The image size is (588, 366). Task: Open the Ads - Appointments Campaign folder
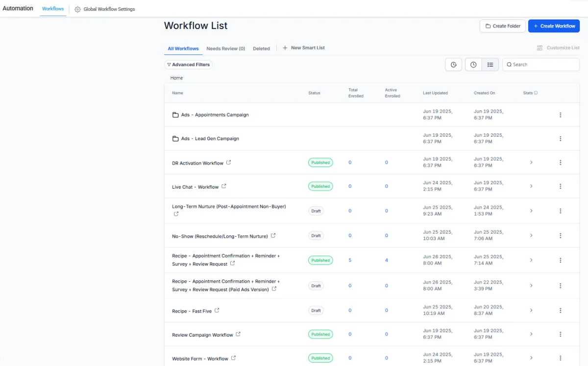[x=215, y=115]
